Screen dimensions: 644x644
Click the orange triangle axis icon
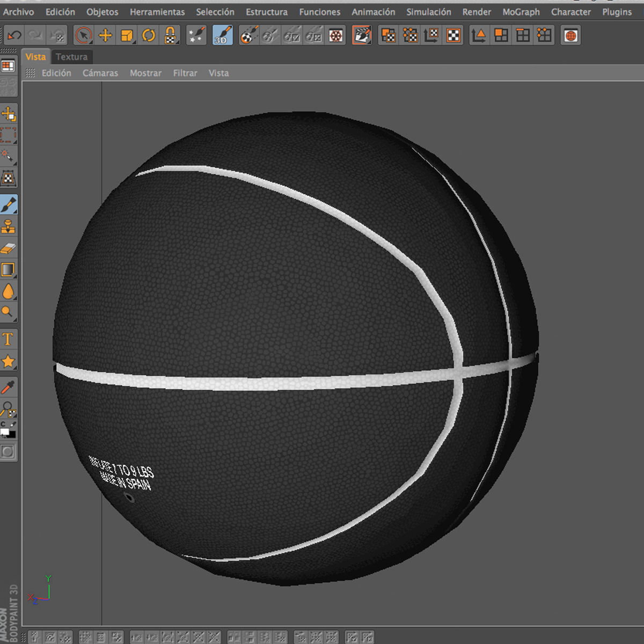(x=479, y=35)
